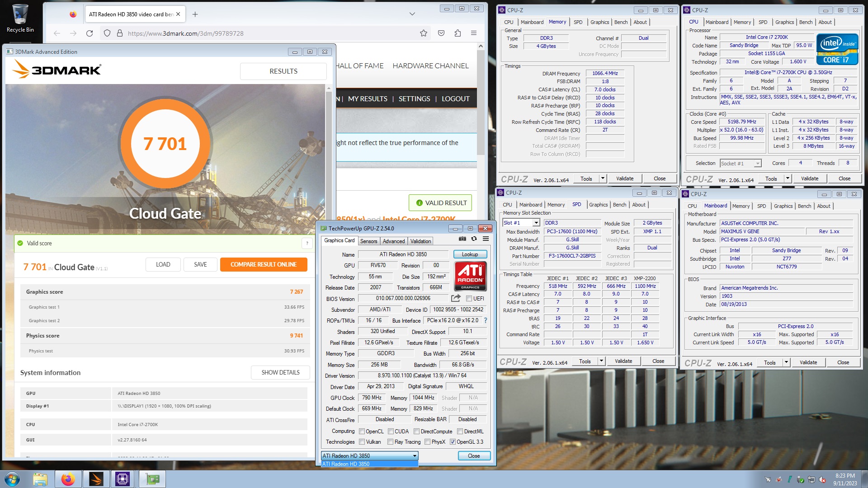The height and width of the screenshot is (488, 868).
Task: Open the Recycle Bin desktop icon
Action: point(20,19)
